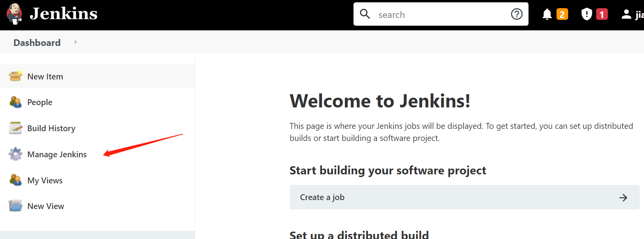Image resolution: width=644 pixels, height=239 pixels.
Task: Click the Manage Jenkins gear icon
Action: coord(16,154)
